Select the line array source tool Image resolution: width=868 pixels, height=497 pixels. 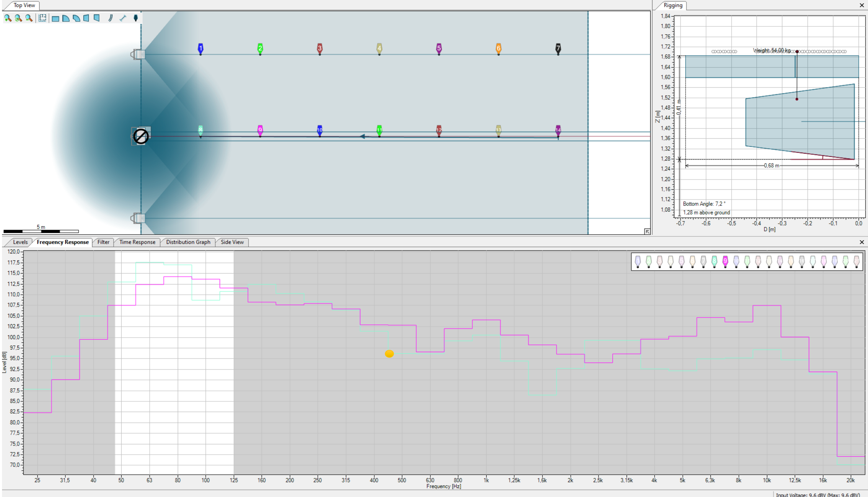110,18
